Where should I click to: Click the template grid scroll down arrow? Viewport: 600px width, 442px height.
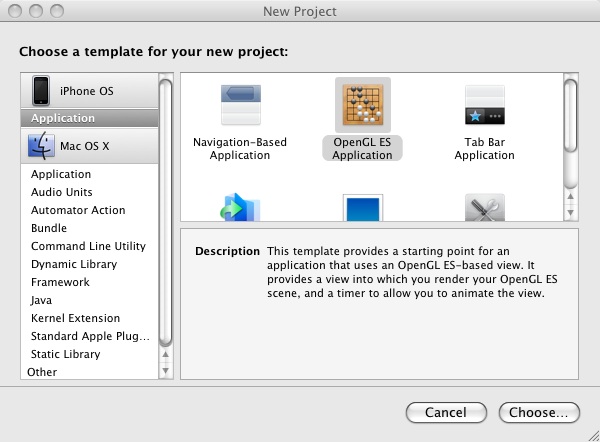pyautogui.click(x=571, y=212)
